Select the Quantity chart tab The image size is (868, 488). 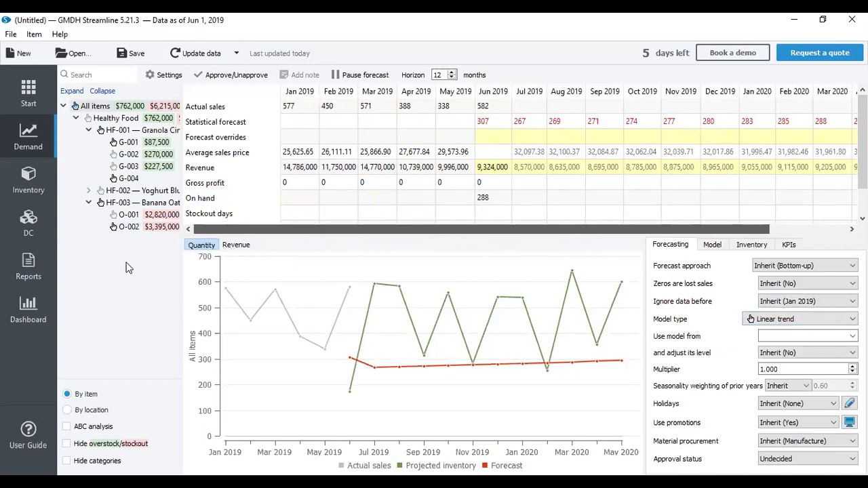click(x=201, y=245)
